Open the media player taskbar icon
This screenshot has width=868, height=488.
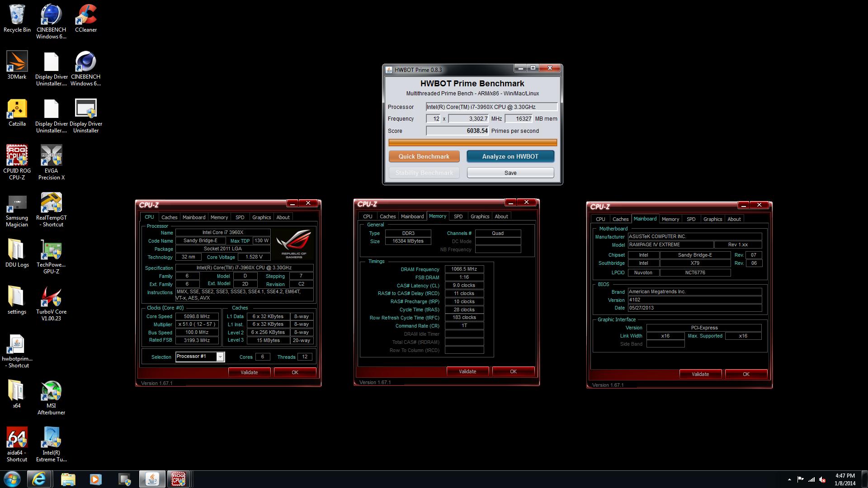(95, 479)
